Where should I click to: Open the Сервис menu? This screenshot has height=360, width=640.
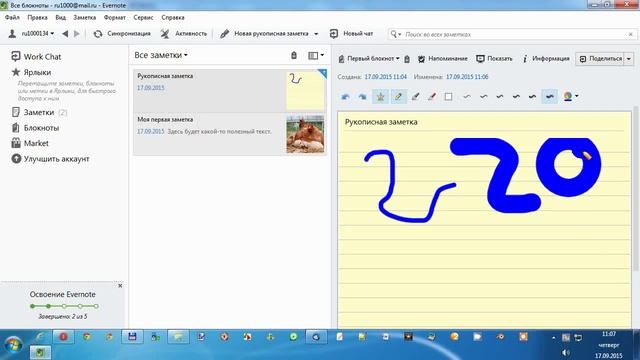(143, 18)
